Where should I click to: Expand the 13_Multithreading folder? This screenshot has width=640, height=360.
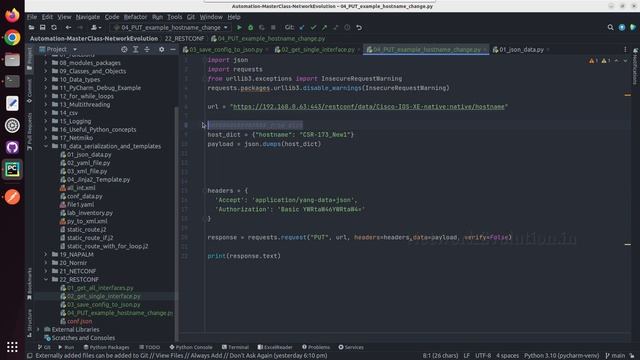point(46,104)
